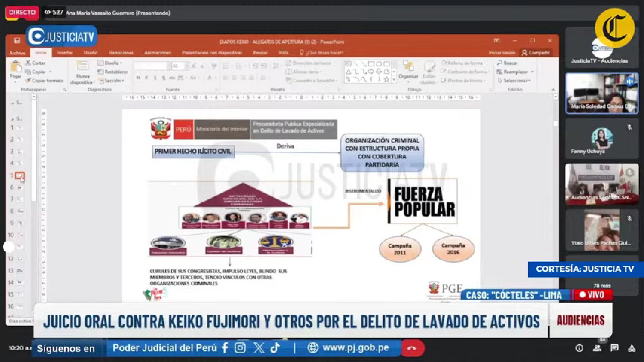Click the FUERZA POPULAR box on slide
Viewport: 644px width, 362px height.
click(423, 201)
